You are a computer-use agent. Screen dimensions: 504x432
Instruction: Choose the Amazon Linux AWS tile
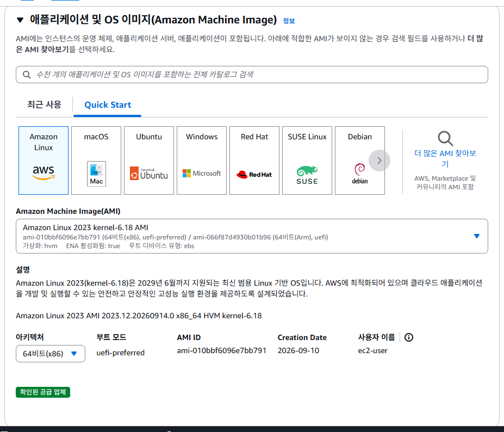tap(43, 161)
